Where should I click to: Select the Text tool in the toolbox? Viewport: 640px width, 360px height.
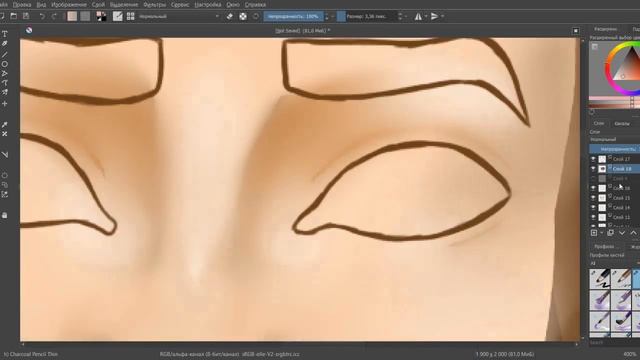click(x=4, y=34)
